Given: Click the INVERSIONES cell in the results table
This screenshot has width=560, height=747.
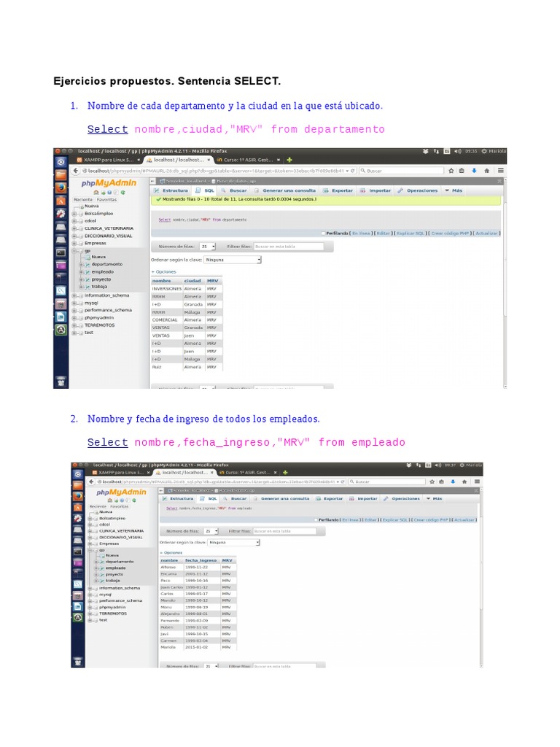Looking at the screenshot, I should (167, 289).
